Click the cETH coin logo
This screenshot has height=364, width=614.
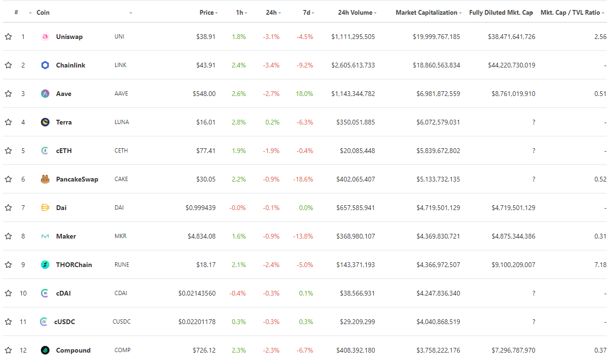[x=45, y=151]
